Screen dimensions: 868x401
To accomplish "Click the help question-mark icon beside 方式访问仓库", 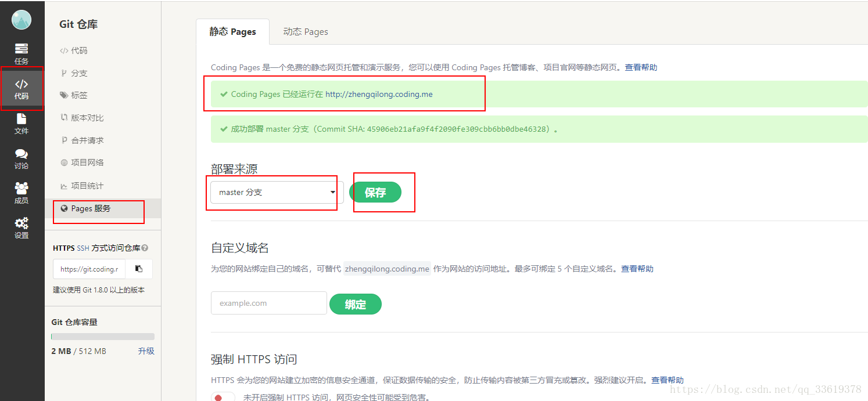I will pos(145,248).
